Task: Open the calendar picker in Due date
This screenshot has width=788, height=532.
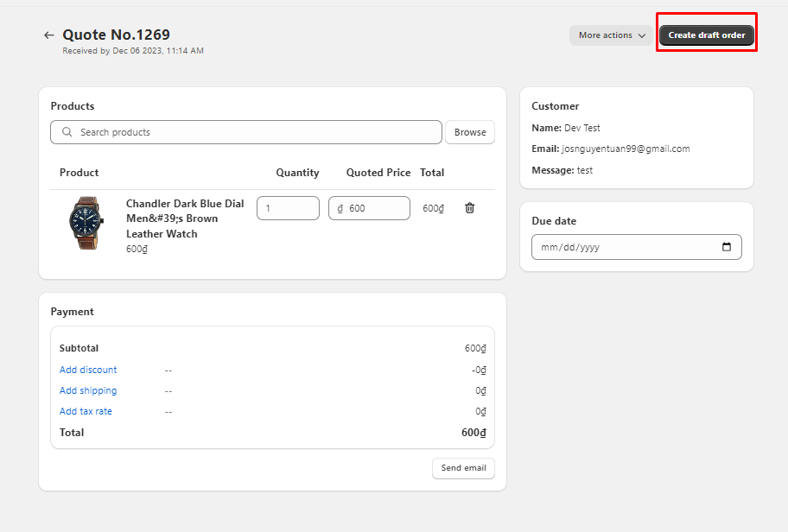Action: (x=726, y=247)
